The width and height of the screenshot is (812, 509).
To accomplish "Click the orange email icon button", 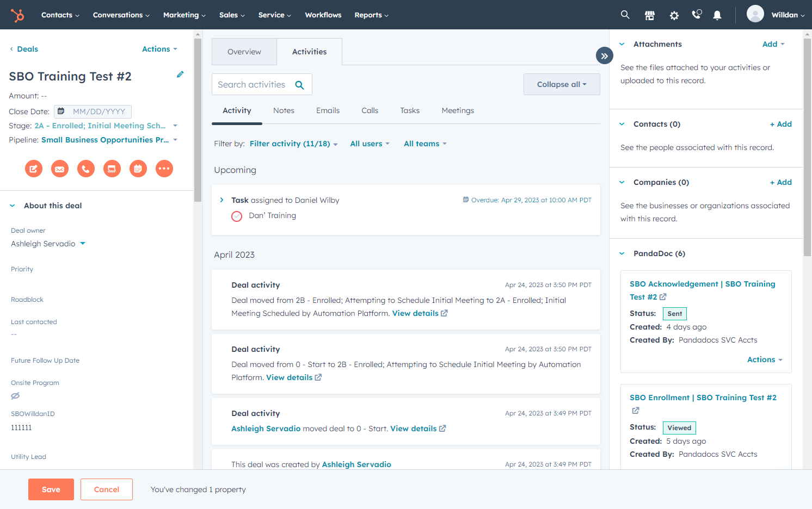I will click(60, 169).
